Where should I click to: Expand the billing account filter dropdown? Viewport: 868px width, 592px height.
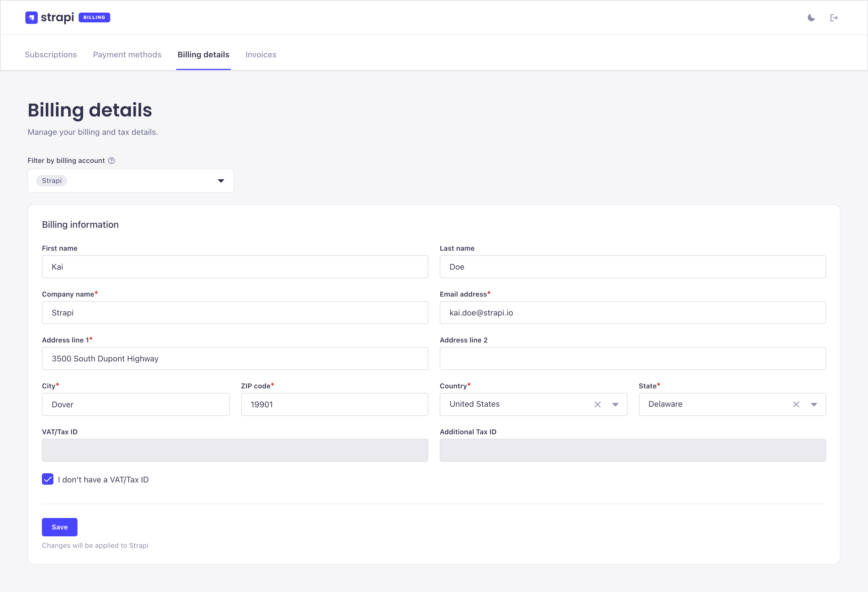(x=221, y=181)
